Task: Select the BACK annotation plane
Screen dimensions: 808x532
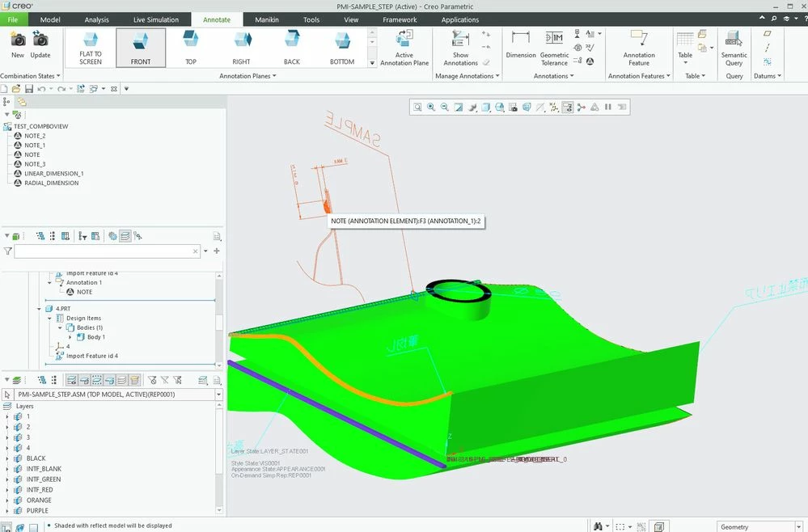Action: [292, 48]
